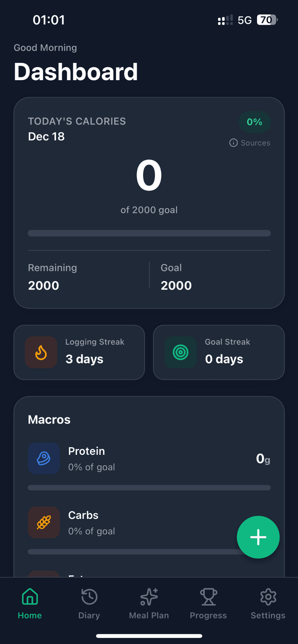Tap the Sources info icon
Image resolution: width=298 pixels, height=644 pixels.
click(233, 143)
